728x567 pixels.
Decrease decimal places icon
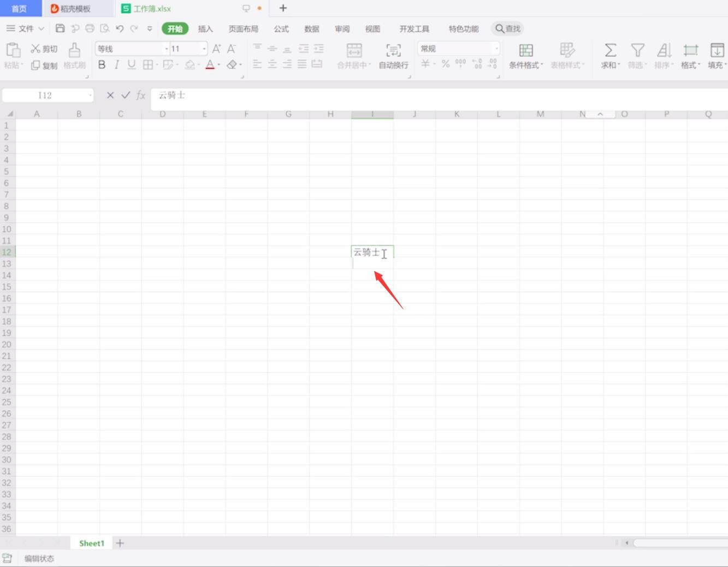click(x=492, y=64)
